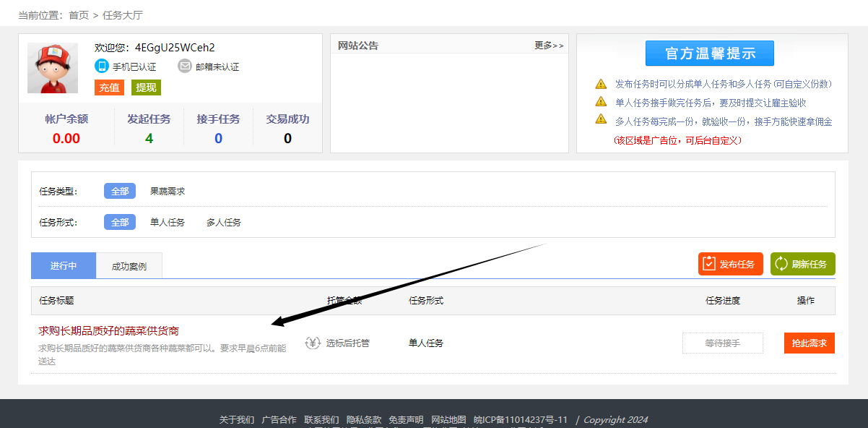The image size is (868, 428).
Task: Open the 充值 recharge button
Action: (x=109, y=87)
